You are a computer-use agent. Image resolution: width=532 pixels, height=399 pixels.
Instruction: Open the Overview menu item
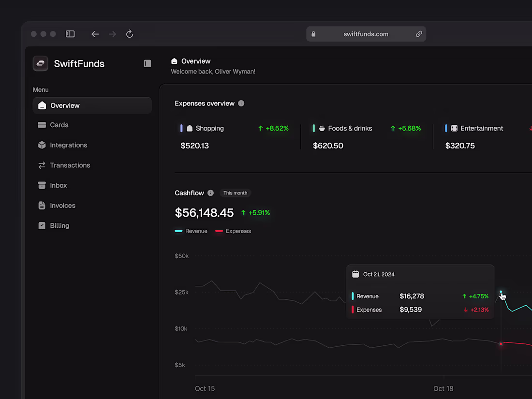coord(92,105)
